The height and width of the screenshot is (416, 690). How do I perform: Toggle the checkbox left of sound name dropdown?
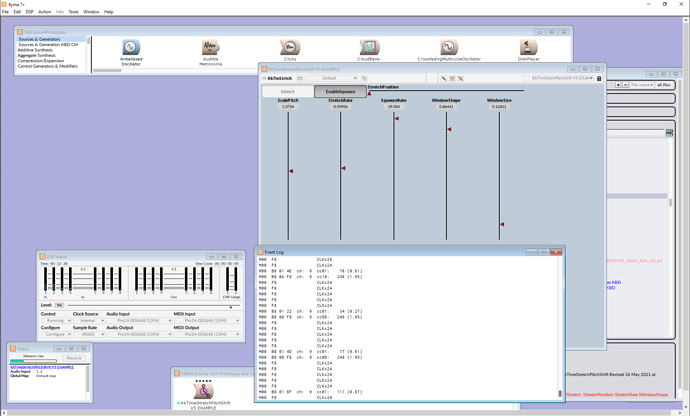click(x=526, y=78)
